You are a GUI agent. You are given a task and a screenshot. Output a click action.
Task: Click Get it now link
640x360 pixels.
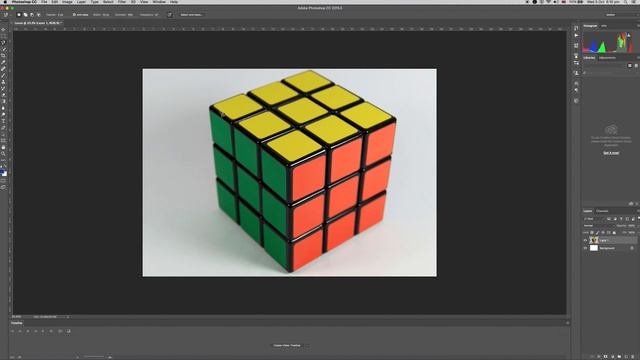pyautogui.click(x=611, y=153)
